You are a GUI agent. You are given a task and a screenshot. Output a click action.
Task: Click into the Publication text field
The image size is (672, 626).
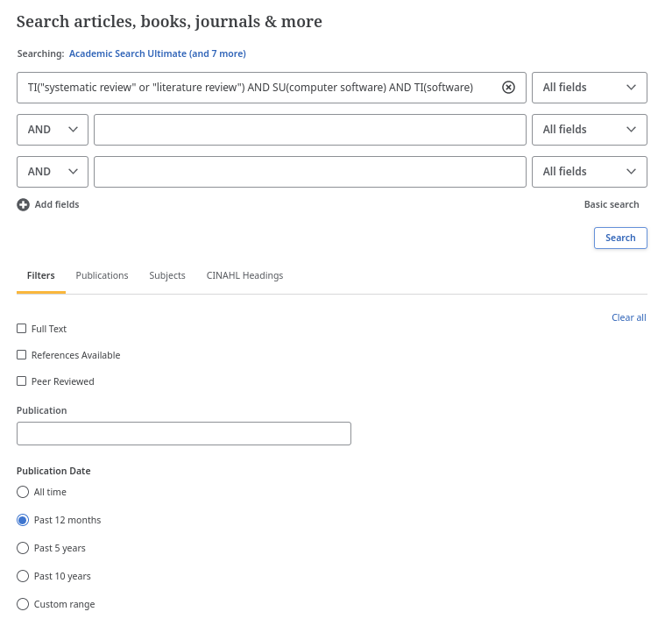184,433
